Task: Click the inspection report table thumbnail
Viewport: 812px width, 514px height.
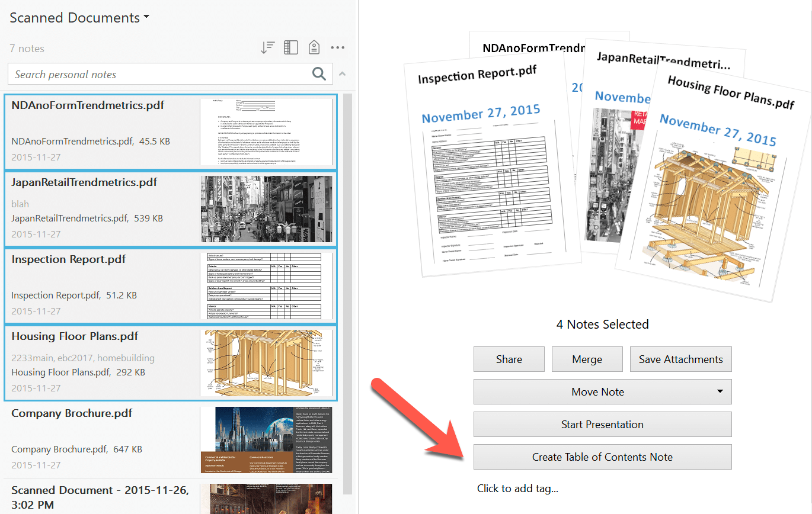Action: (x=266, y=286)
